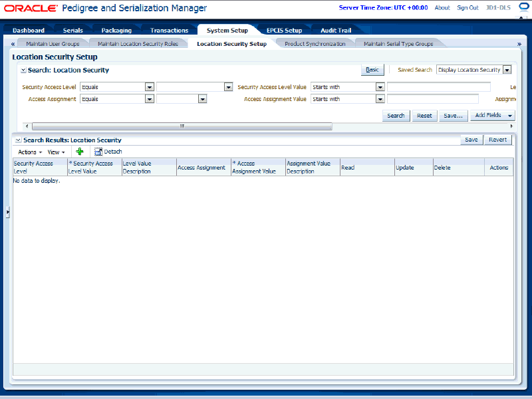Click the Security Access Level column header

pos(40,168)
